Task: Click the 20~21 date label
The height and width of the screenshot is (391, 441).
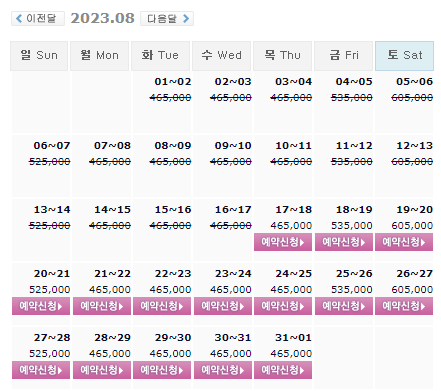Action: [52, 274]
